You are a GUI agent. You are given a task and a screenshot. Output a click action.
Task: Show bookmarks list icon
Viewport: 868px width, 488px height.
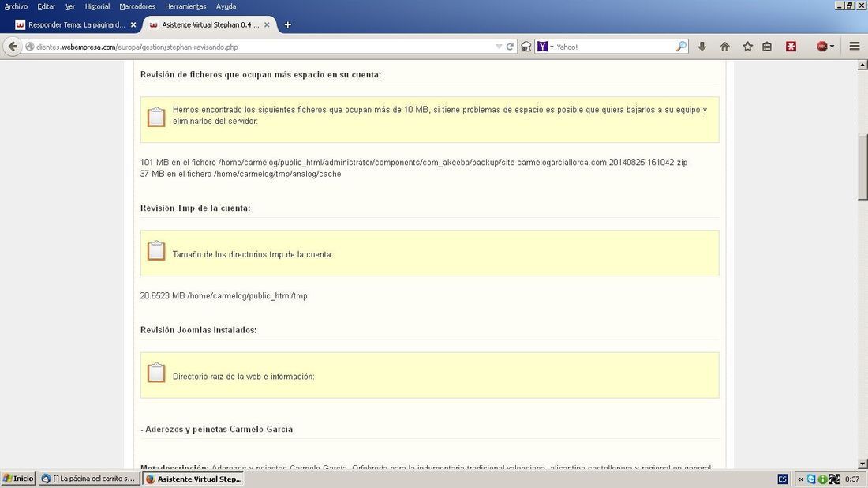click(x=767, y=47)
